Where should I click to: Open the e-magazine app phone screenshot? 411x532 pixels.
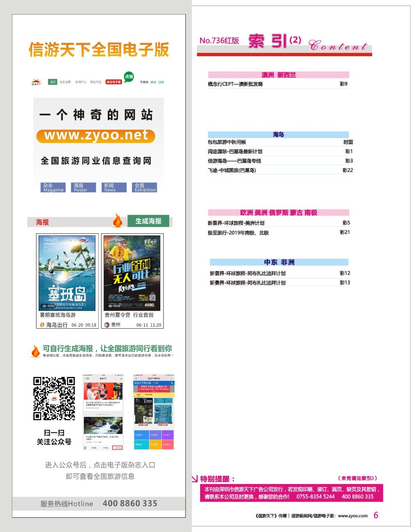click(x=154, y=412)
